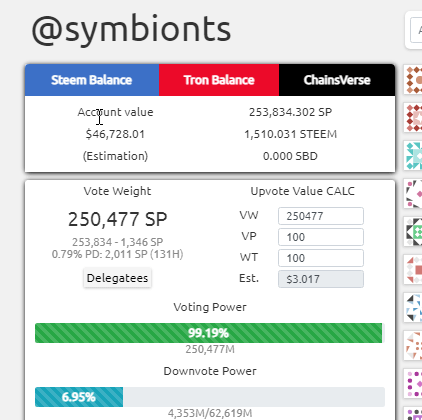Select the account value $46,728.01
Screen dimensions: 422x420
(115, 134)
